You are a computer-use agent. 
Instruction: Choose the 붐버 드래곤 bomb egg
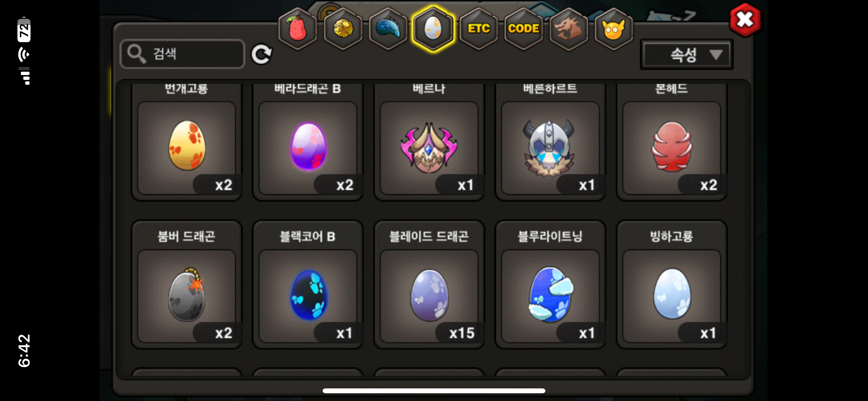[x=186, y=285]
